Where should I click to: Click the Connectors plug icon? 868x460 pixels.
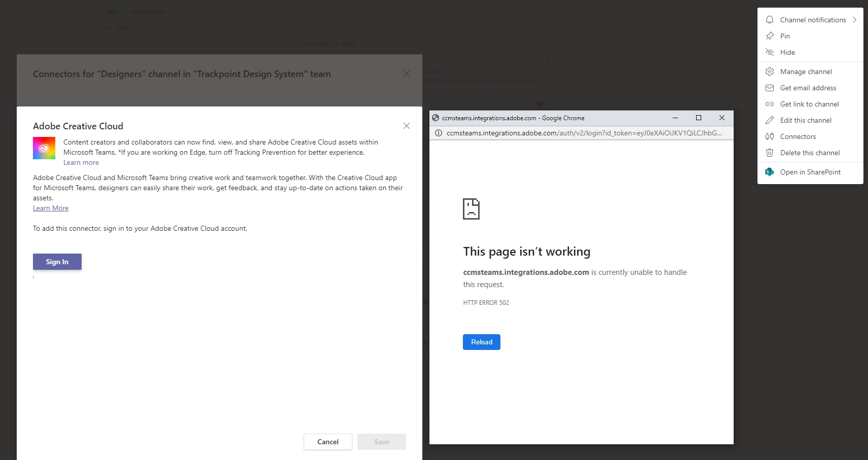pos(770,136)
